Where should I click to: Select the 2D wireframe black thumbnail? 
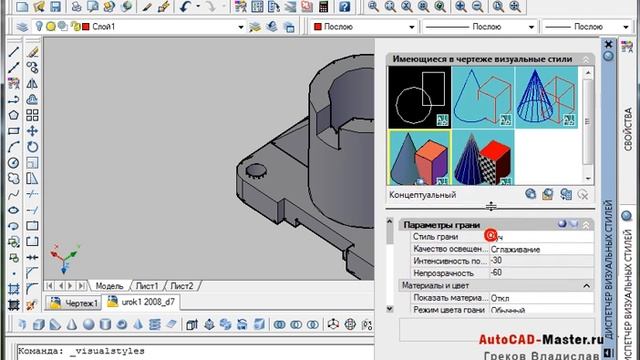(420, 98)
